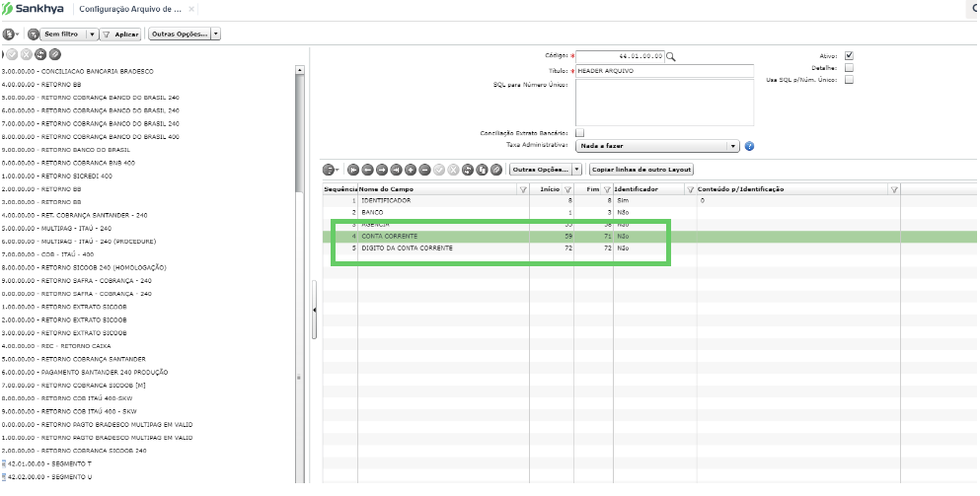
Task: Select the IDENTIFICADOR row in grid
Action: pos(650,200)
